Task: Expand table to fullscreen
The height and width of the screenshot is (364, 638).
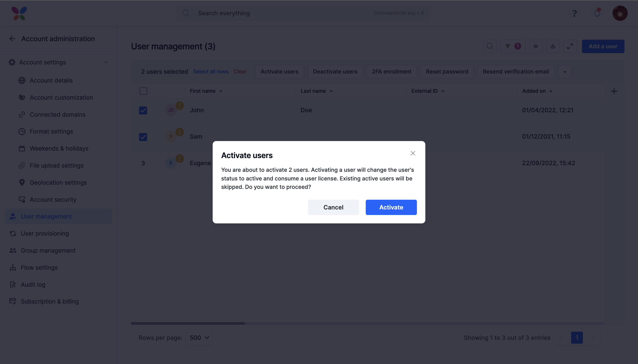Action: coord(570,46)
